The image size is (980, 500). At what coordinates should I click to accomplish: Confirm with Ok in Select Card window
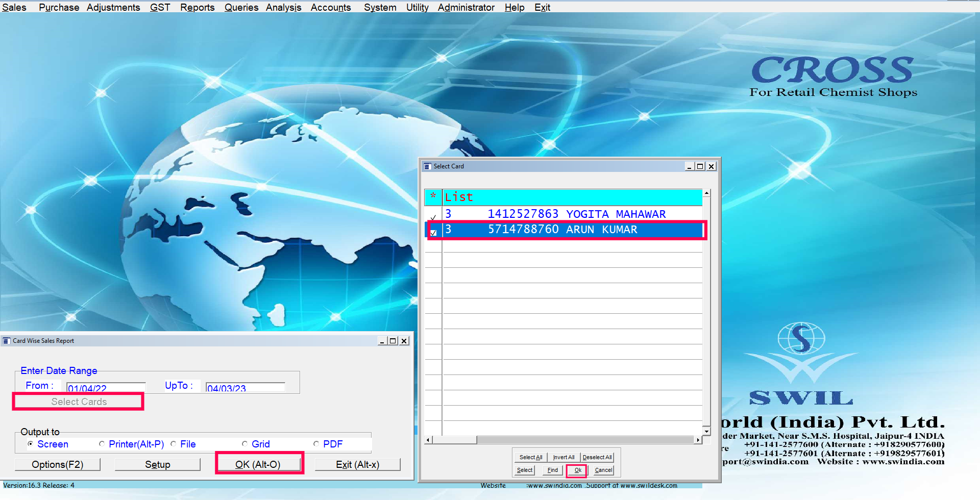[x=578, y=470]
